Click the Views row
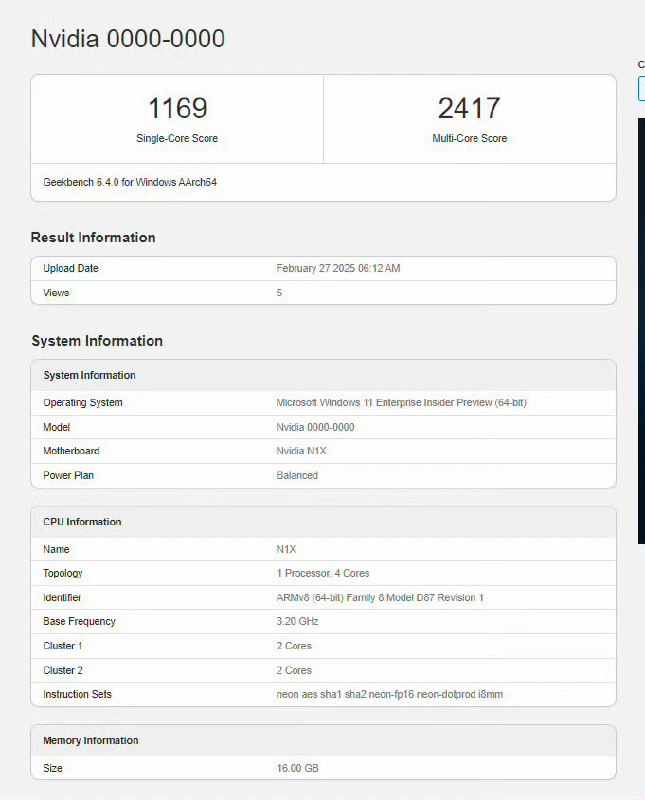 pyautogui.click(x=324, y=293)
